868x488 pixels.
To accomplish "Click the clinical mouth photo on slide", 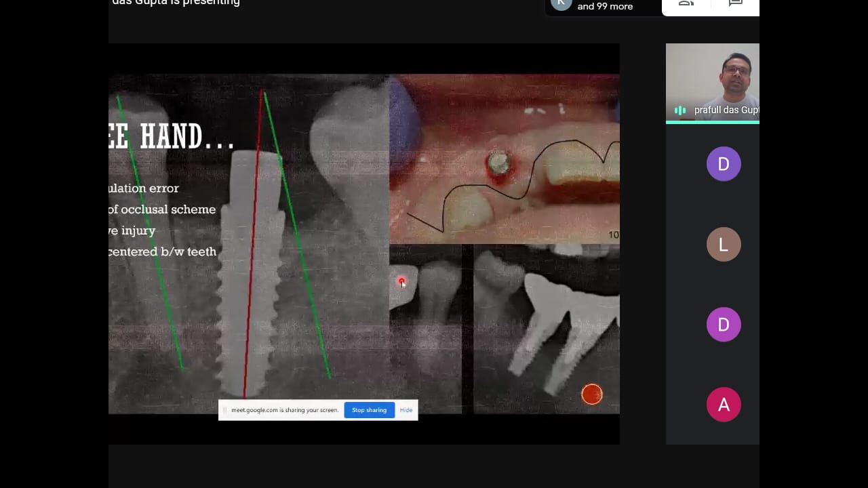I will (x=504, y=159).
